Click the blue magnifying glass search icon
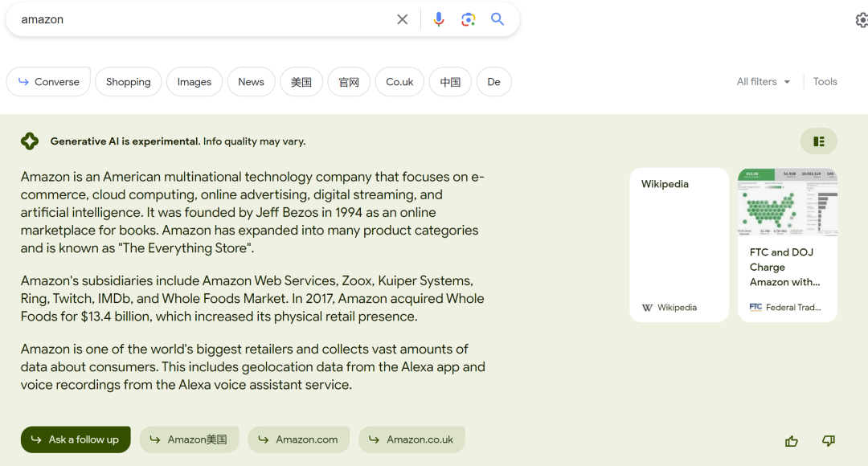 pyautogui.click(x=497, y=19)
